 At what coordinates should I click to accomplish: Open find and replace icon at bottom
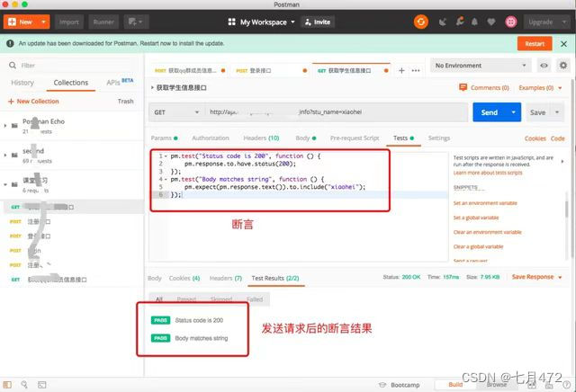[24, 385]
